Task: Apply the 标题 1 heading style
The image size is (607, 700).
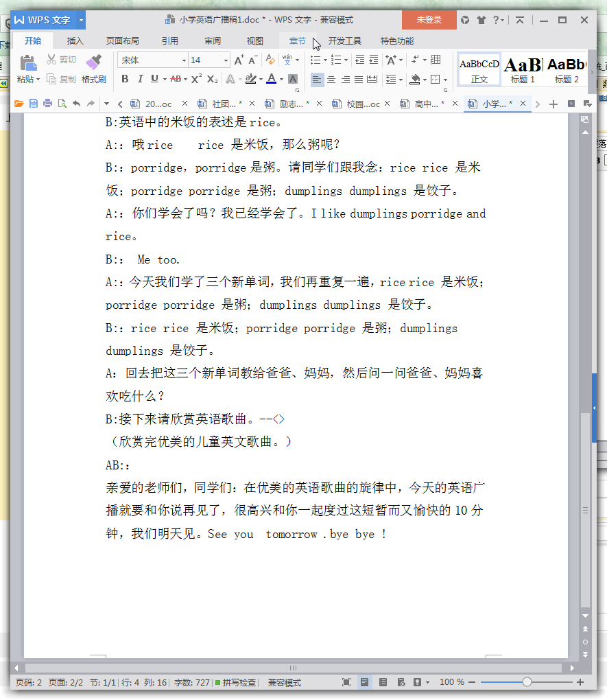Action: click(523, 69)
